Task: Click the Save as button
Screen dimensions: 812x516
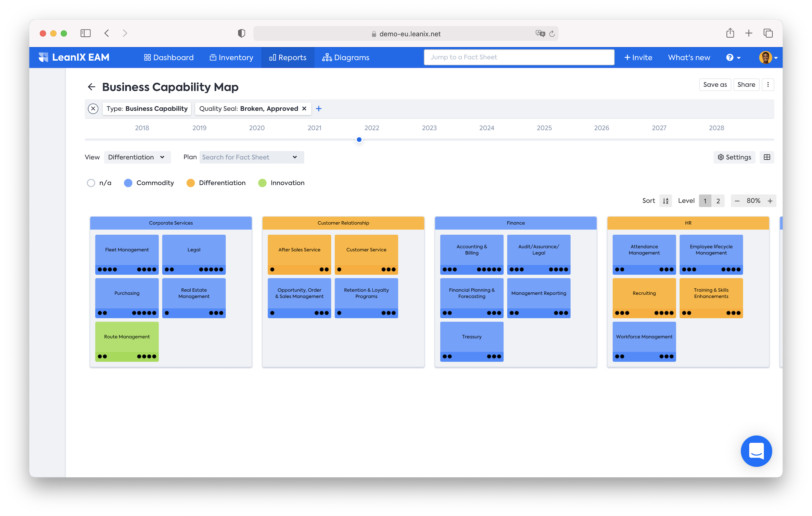Action: [x=715, y=85]
